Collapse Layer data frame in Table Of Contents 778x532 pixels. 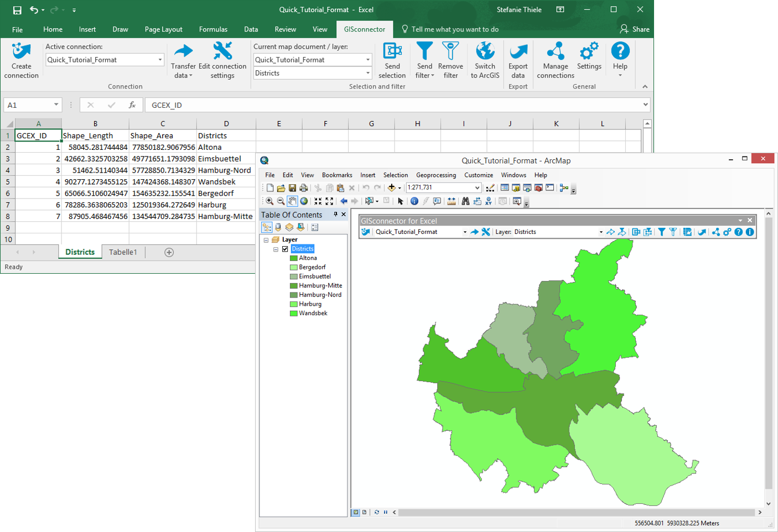266,240
